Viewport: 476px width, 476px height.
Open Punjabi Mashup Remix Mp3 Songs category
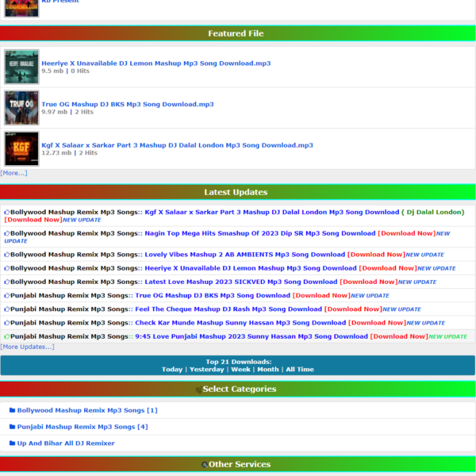click(x=83, y=427)
